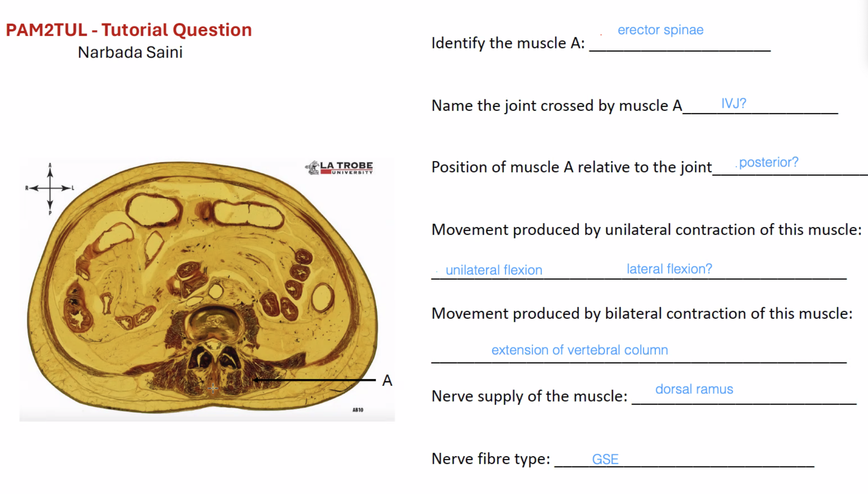
Task: Click the anatomical direction compass icon
Action: 50,189
